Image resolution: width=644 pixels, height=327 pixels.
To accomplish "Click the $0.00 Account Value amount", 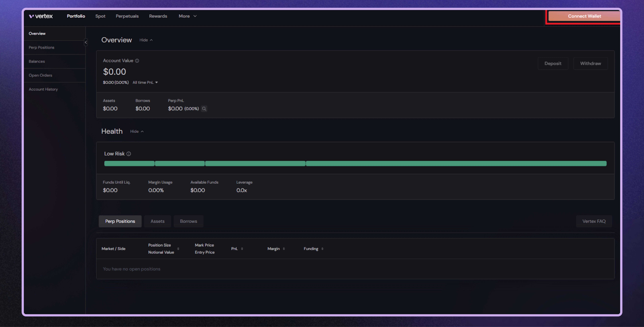I will click(x=114, y=72).
